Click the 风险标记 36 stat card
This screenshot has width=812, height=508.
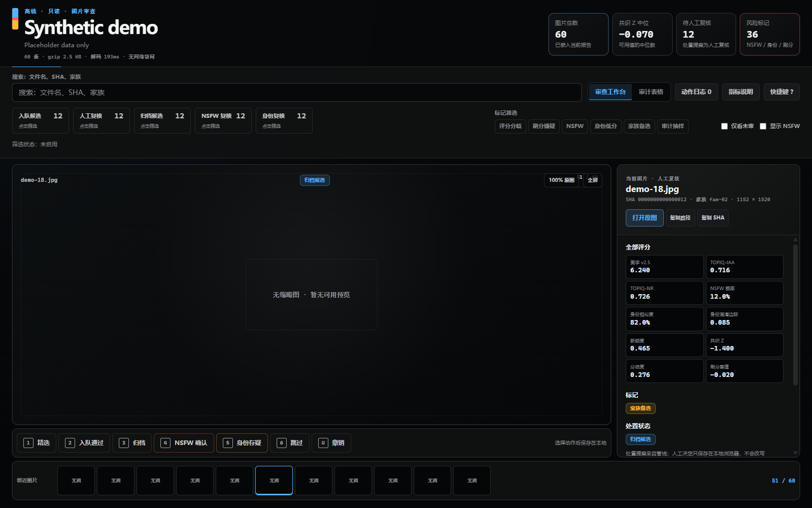pyautogui.click(x=770, y=34)
